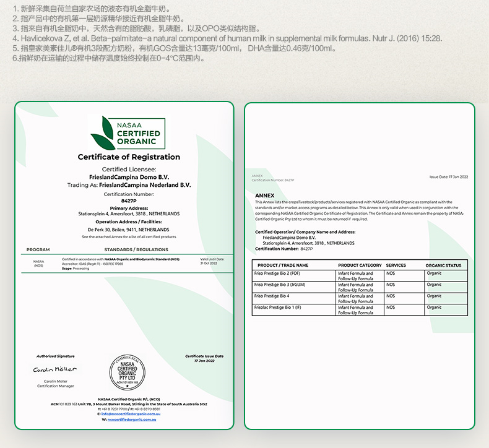Click the bold 'ANNEX' heading
The height and width of the screenshot is (448, 489).
(x=264, y=196)
